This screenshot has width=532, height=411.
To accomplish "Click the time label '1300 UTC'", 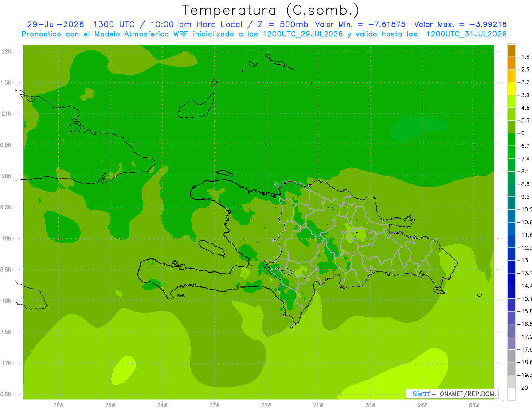I will [113, 24].
